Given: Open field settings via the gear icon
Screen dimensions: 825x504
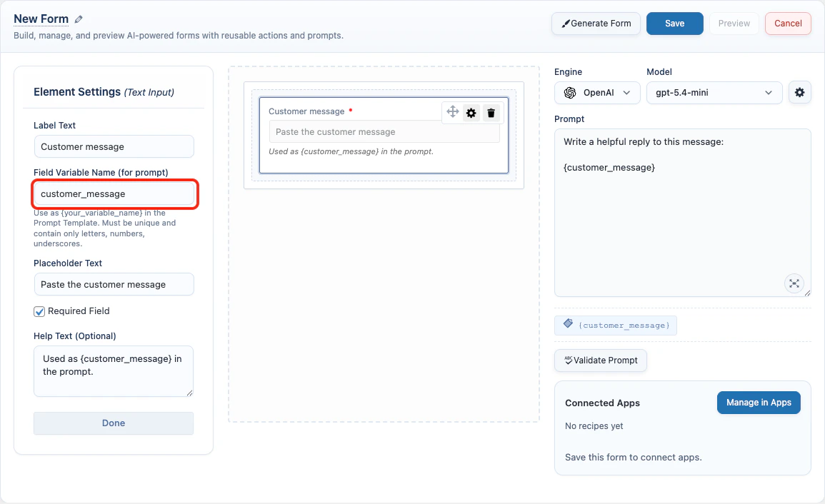Looking at the screenshot, I should point(471,112).
